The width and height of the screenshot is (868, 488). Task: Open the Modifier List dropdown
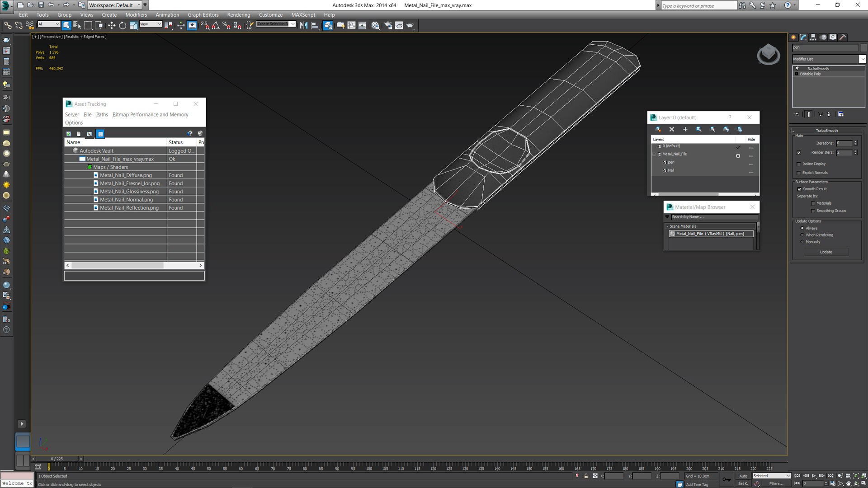pos(862,59)
